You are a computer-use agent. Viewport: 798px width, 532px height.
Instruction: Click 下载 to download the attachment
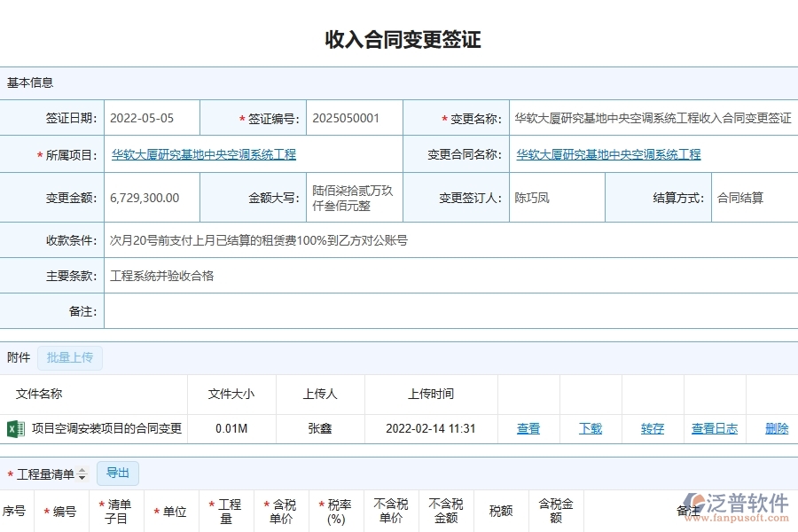point(591,428)
